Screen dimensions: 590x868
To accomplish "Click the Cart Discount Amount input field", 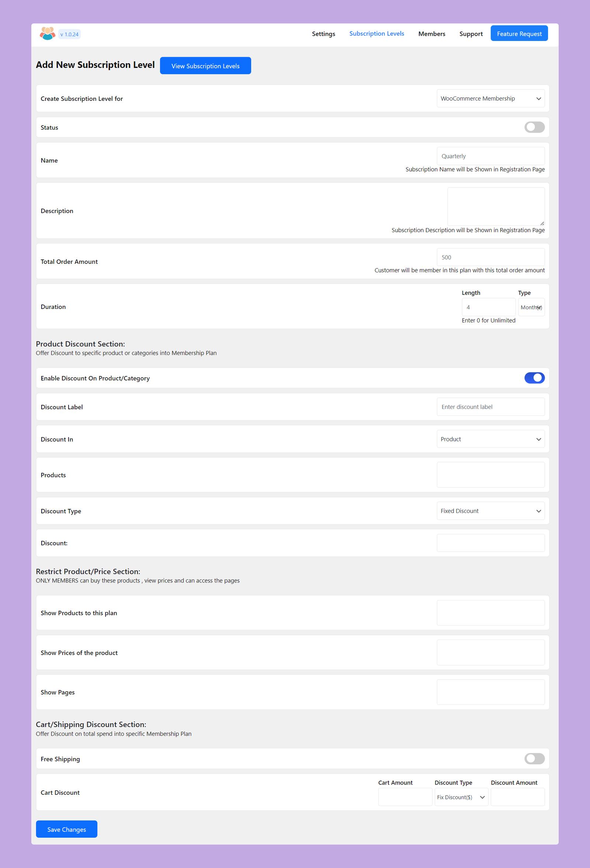I will [x=518, y=797].
